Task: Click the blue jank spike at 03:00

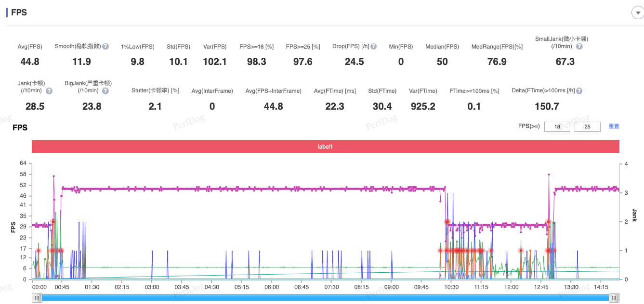Action: click(152, 251)
